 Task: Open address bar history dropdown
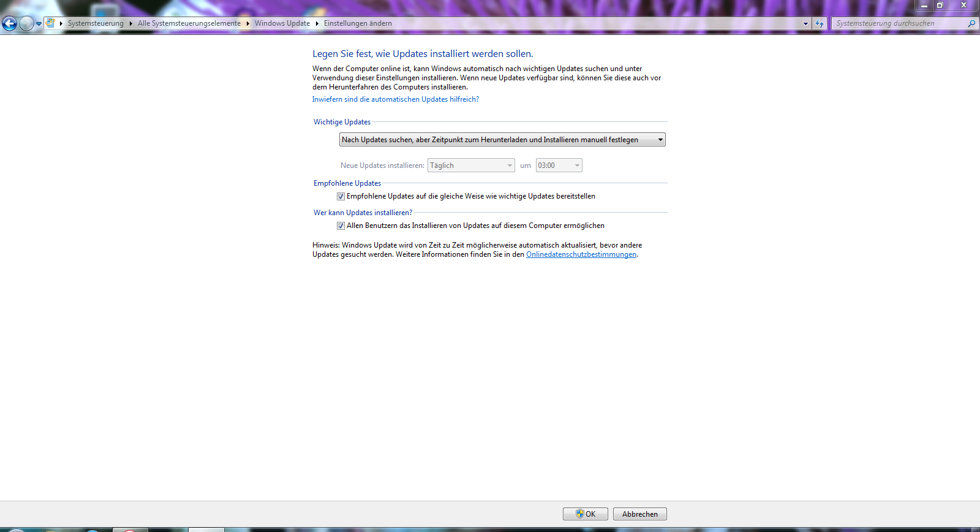click(805, 23)
